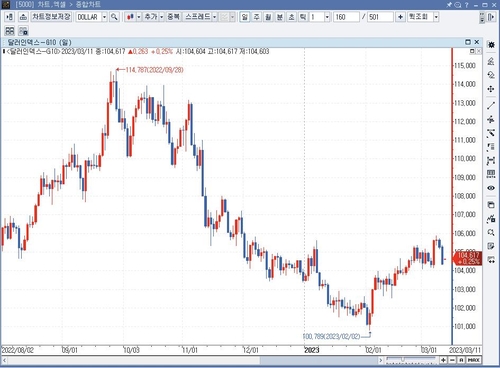This screenshot has width=500, height=368.
Task: Click the locked chart layout icon
Action: tap(23, 31)
